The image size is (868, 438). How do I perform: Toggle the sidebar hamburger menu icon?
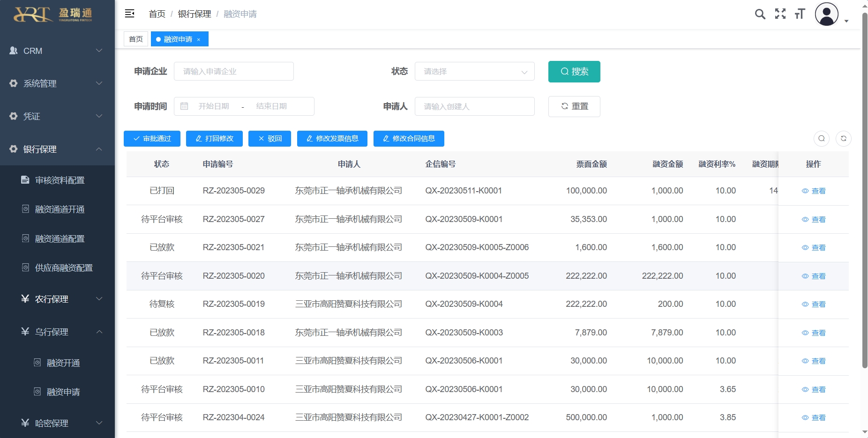(x=130, y=14)
